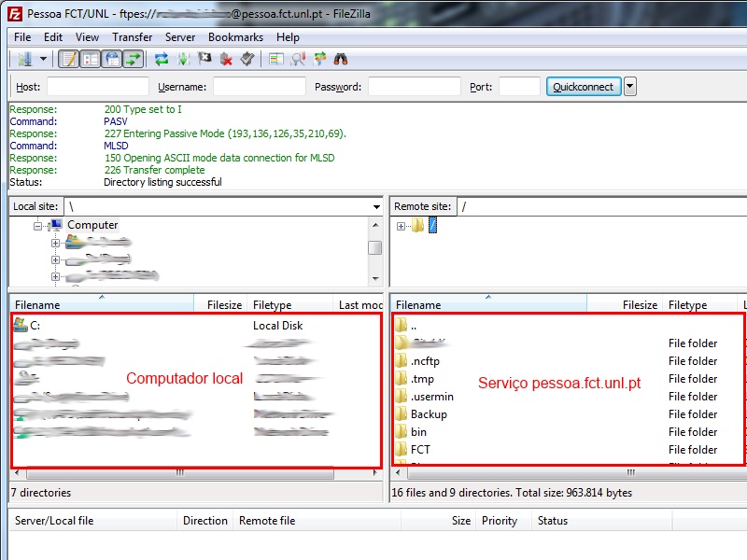Open the Server menu
The image size is (747, 560).
pos(180,37)
